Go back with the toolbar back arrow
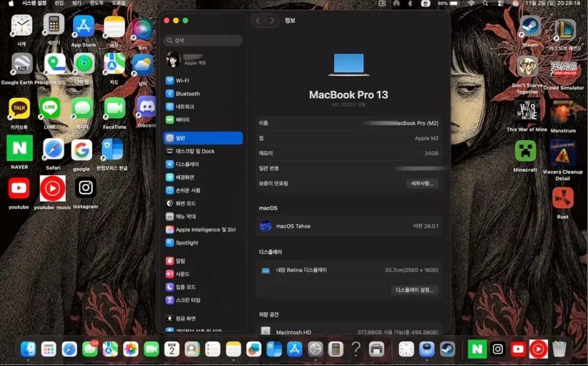 [258, 21]
